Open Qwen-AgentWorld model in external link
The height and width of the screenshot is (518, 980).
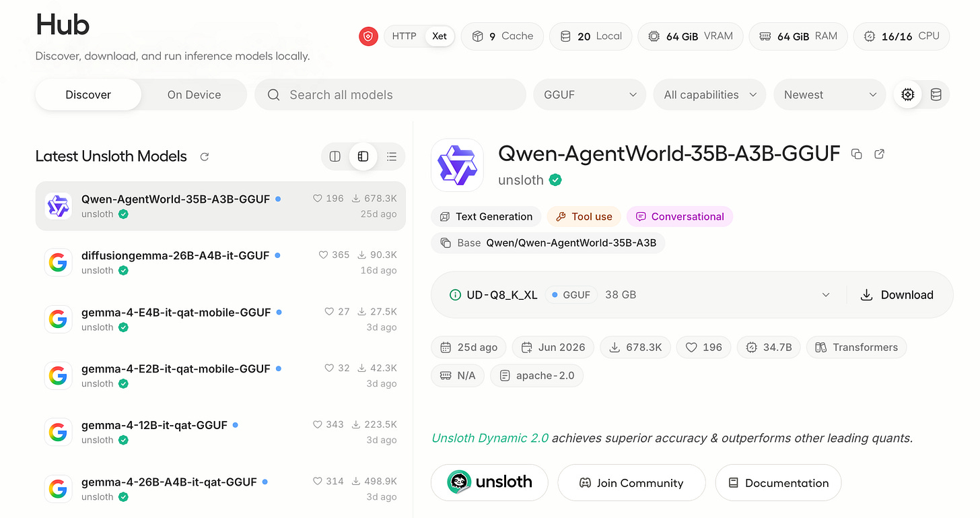pyautogui.click(x=879, y=154)
